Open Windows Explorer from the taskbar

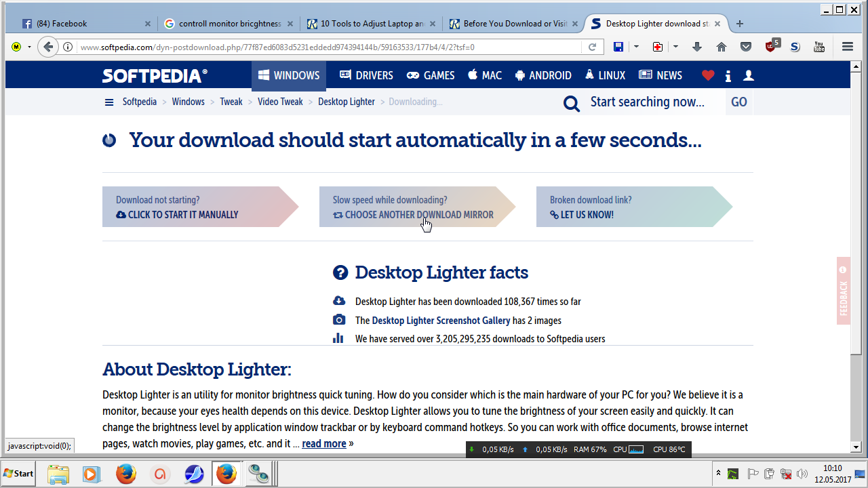click(x=59, y=474)
